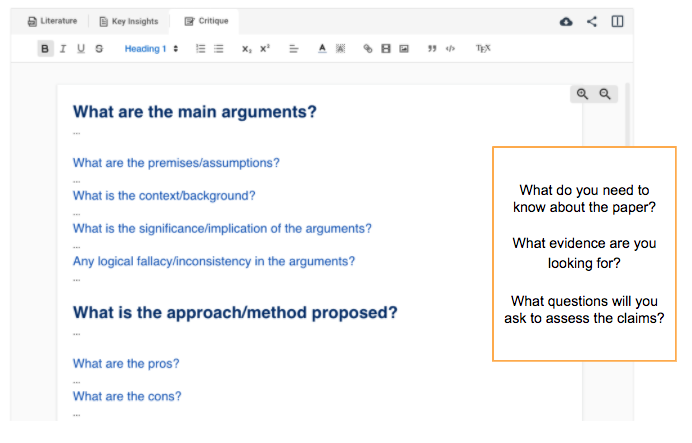Viewport: 692px width, 443px height.
Task: Click the placeholder under 'What are the pros?'
Action: [77, 382]
